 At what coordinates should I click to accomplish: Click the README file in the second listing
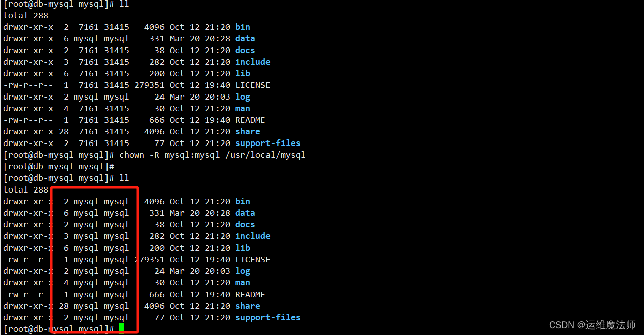250,294
